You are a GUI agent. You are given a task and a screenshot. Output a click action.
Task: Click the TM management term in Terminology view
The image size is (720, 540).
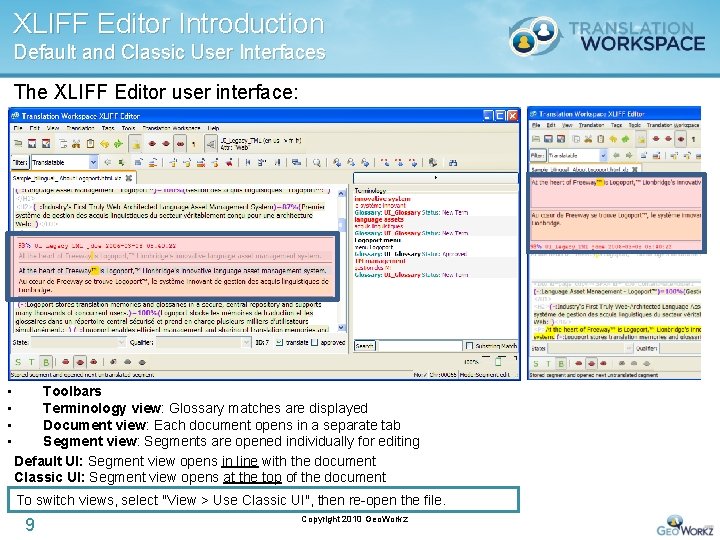[x=380, y=261]
